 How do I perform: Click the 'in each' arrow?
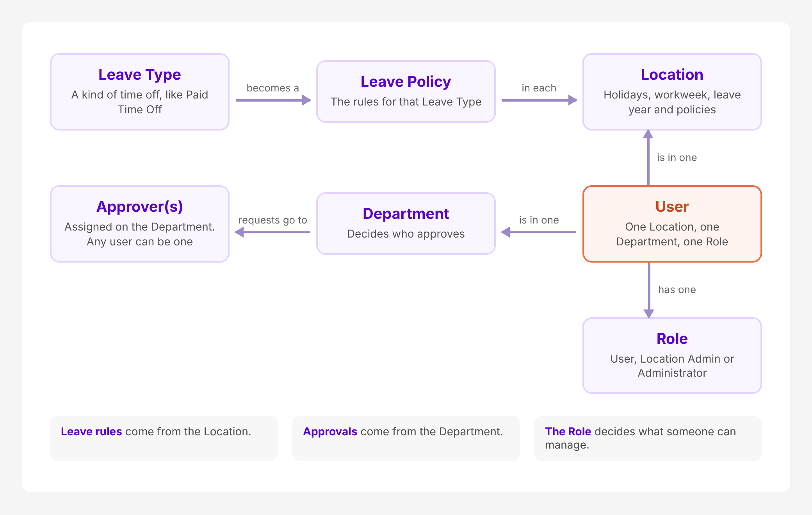(540, 100)
